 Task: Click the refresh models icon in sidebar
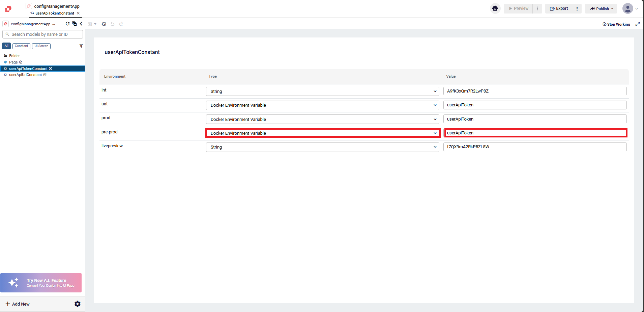coord(67,24)
